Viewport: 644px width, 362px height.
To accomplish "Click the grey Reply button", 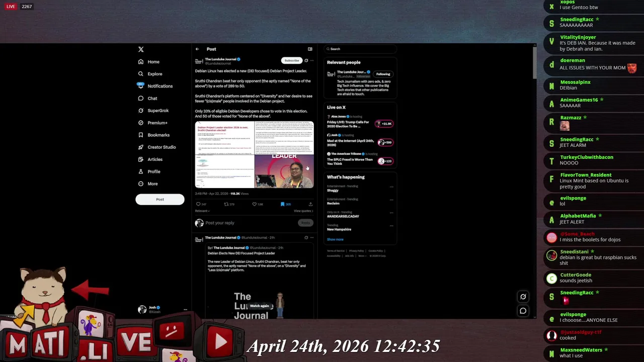I will [305, 223].
